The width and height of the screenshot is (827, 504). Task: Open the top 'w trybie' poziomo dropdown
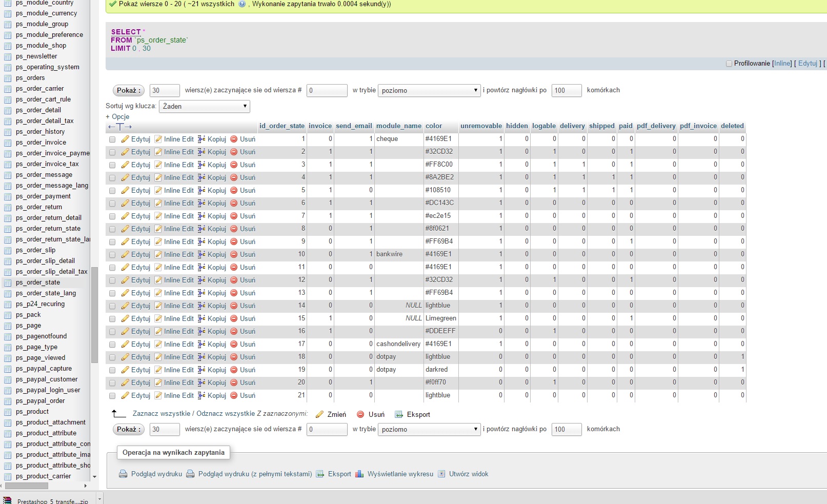(x=429, y=91)
